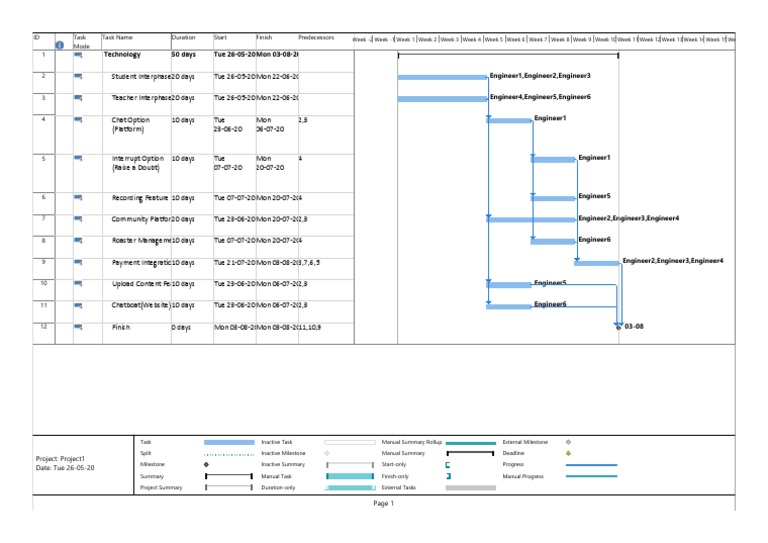Select the Roaster Management Gantt bar
This screenshot has width=768, height=543.
(x=554, y=241)
